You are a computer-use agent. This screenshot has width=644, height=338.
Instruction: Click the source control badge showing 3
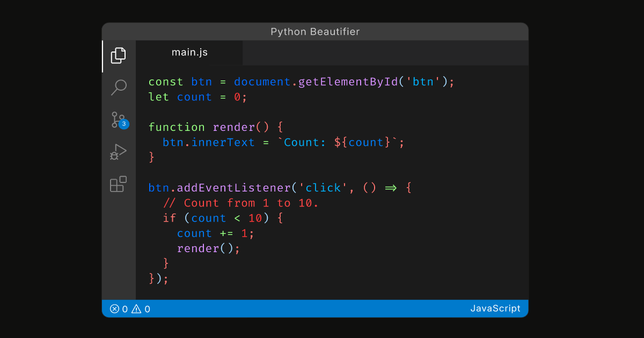(124, 124)
